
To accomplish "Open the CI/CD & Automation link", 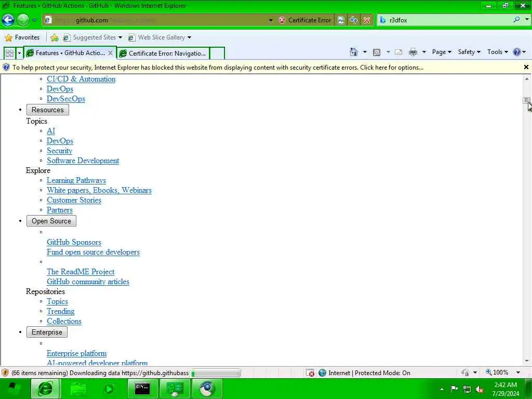I will (81, 79).
